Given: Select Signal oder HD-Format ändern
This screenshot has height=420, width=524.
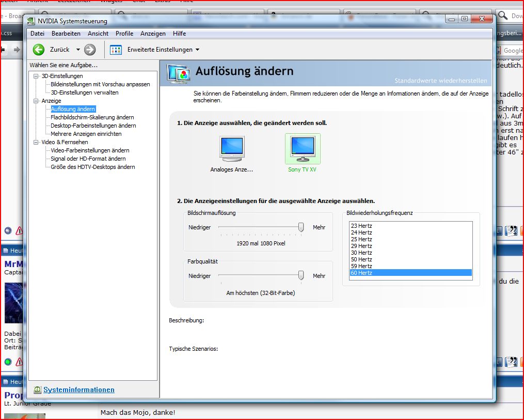Looking at the screenshot, I should 88,159.
